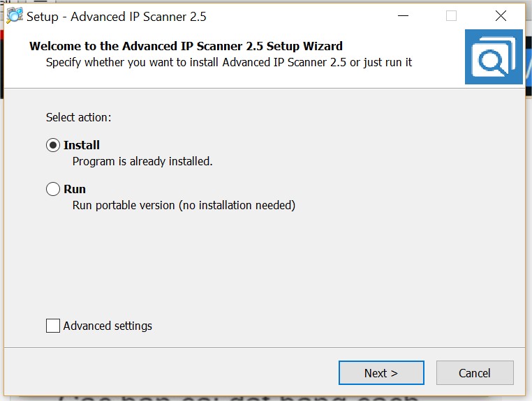Image resolution: width=532 pixels, height=401 pixels.
Task: Click the "Specify whether you want to install" subtitle
Action: (x=228, y=62)
